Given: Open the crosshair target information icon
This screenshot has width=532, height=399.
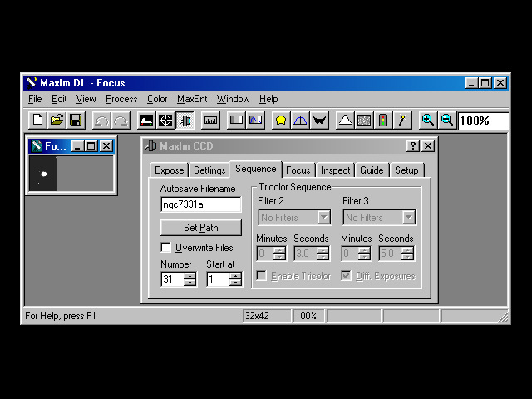Looking at the screenshot, I should coord(165,121).
